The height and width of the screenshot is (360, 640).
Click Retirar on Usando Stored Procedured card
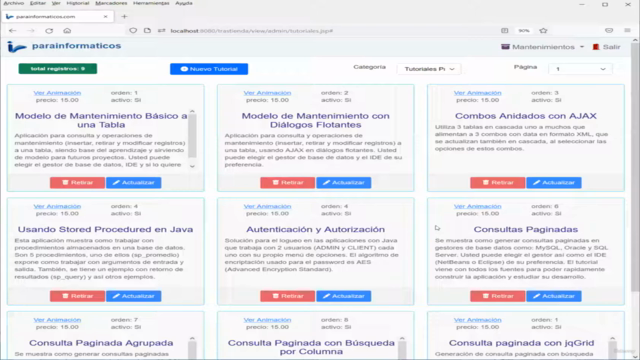[x=78, y=296]
